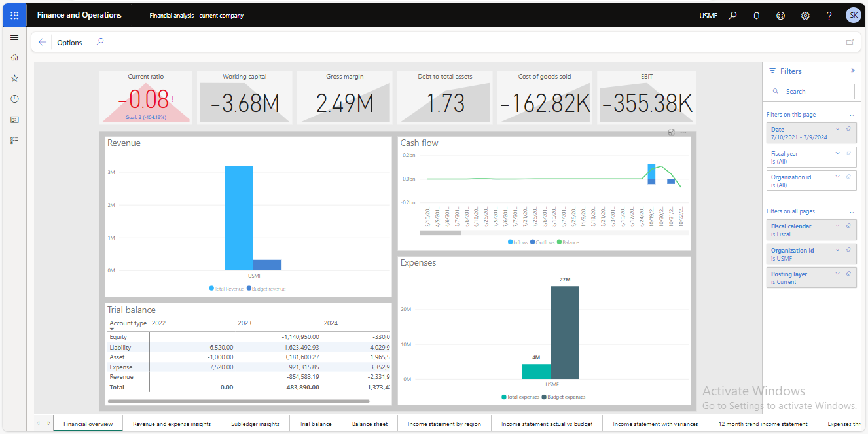Switch to the Balance sheet tab
This screenshot has height=434, width=868.
click(370, 424)
